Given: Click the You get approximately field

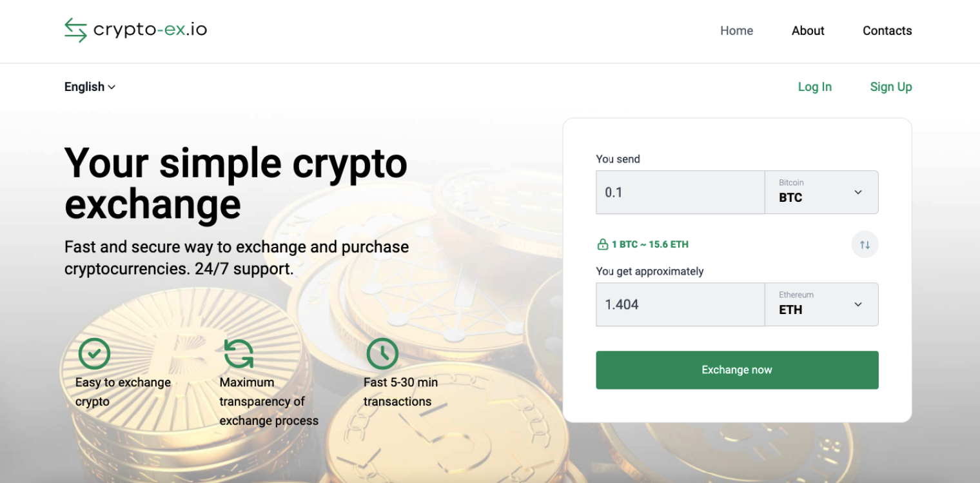Looking at the screenshot, I should [680, 304].
